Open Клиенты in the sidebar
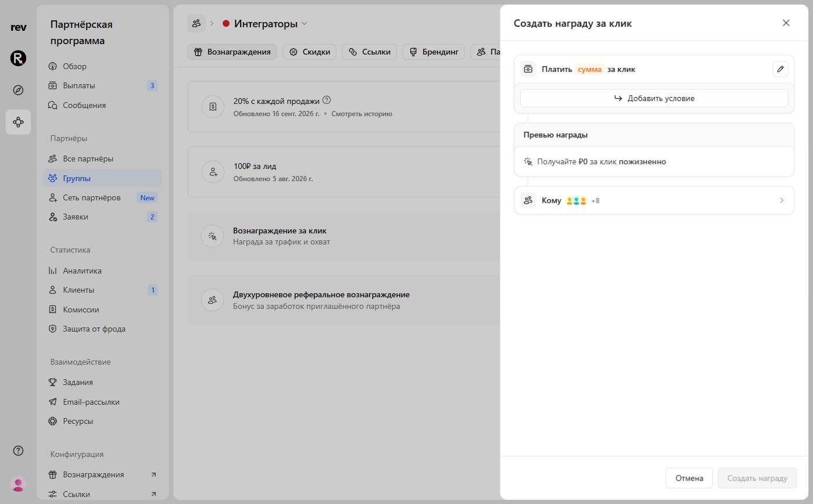The height and width of the screenshot is (504, 813). click(x=102, y=290)
